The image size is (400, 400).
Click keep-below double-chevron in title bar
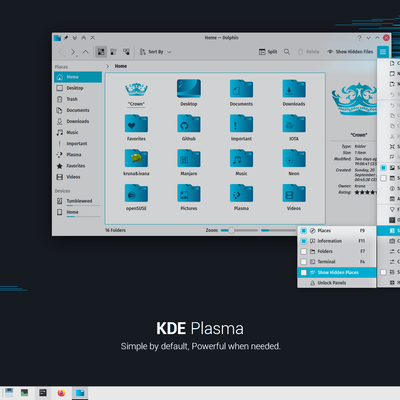click(75, 38)
